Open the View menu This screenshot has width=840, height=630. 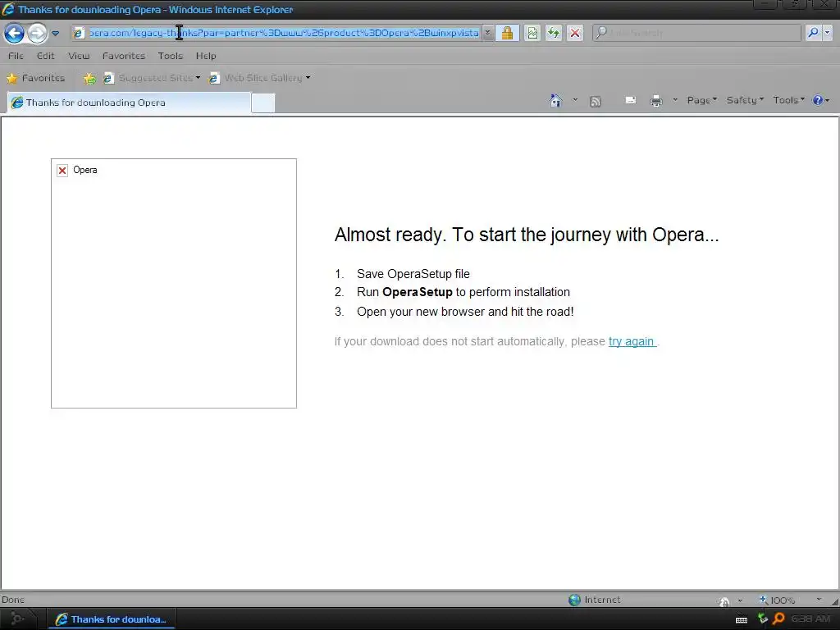[79, 56]
